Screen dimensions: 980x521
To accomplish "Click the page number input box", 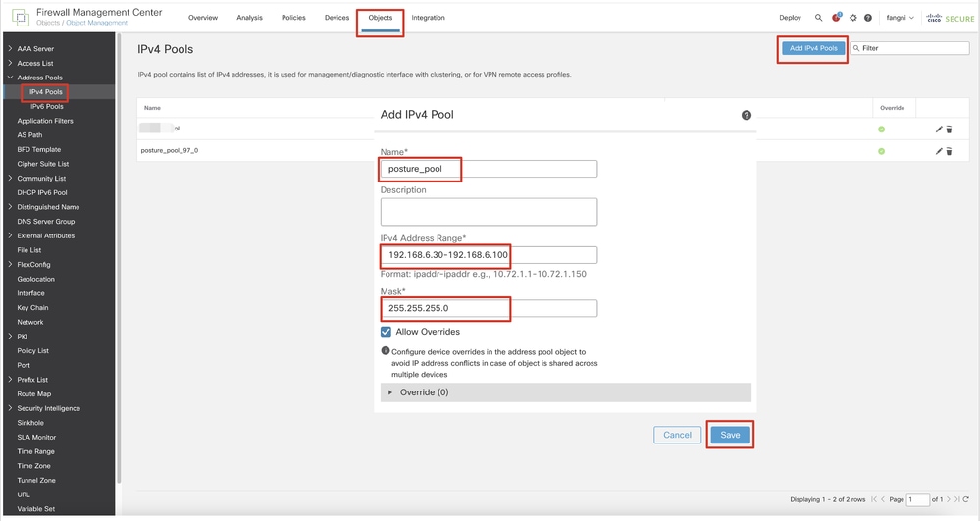I will pyautogui.click(x=917, y=499).
